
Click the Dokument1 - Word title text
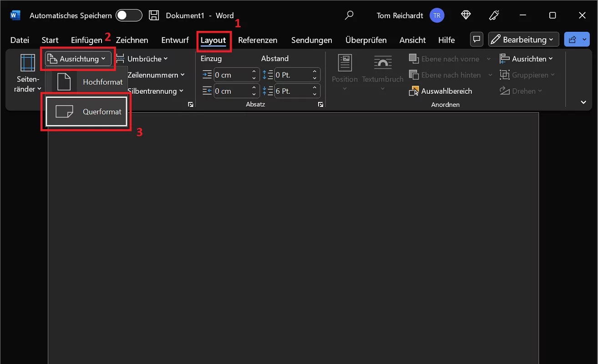click(200, 15)
